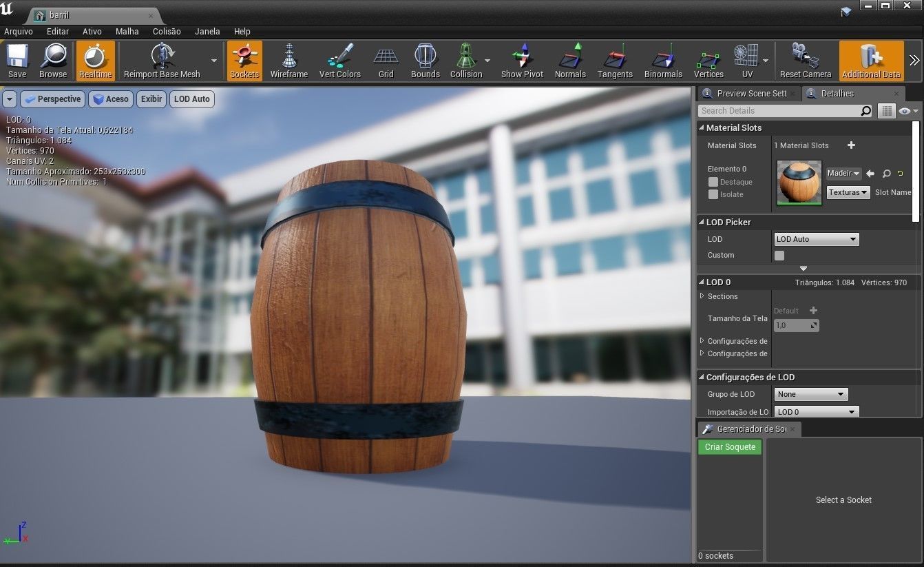Screen dimensions: 924x567
Task: Open the Ativo menu
Action: 92,31
